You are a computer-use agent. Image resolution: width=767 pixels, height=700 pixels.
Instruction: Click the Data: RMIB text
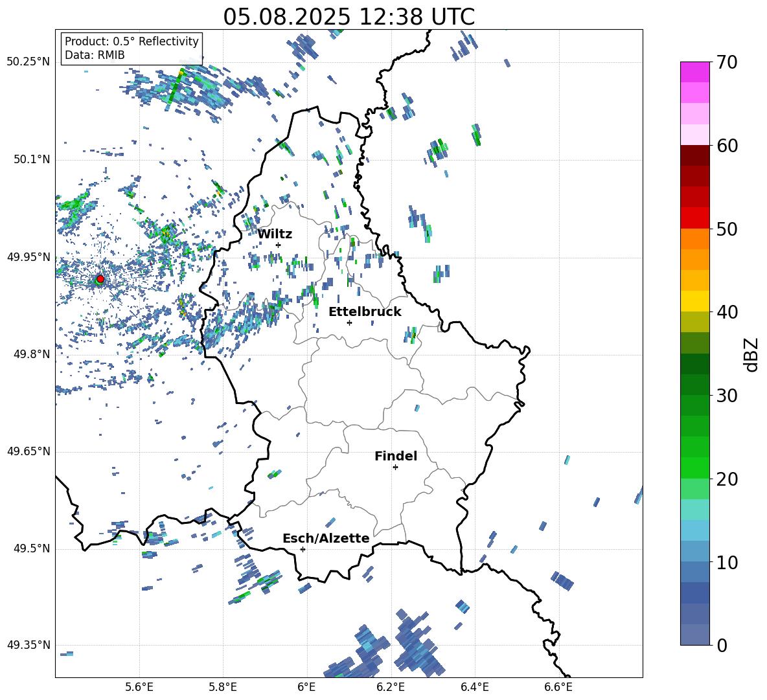tap(95, 55)
